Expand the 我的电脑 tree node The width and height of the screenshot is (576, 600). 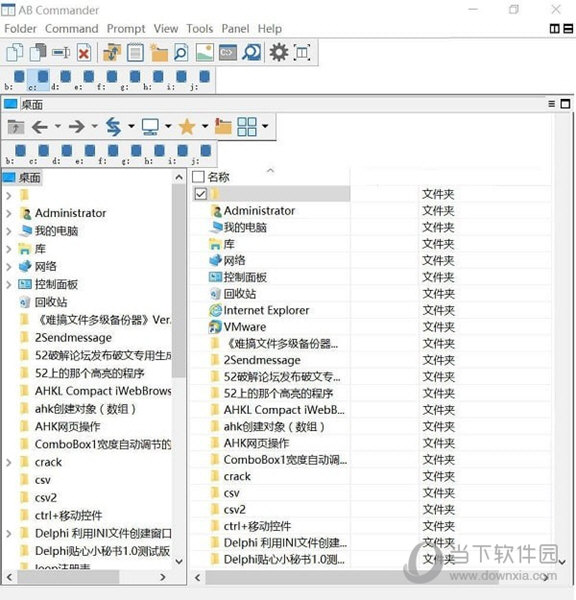click(x=9, y=231)
